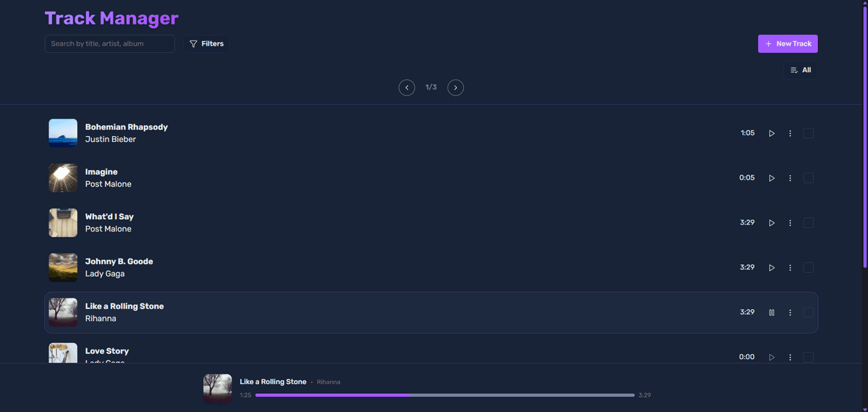Image resolution: width=868 pixels, height=412 pixels.
Task: Click the Love Story title
Action: click(x=107, y=351)
